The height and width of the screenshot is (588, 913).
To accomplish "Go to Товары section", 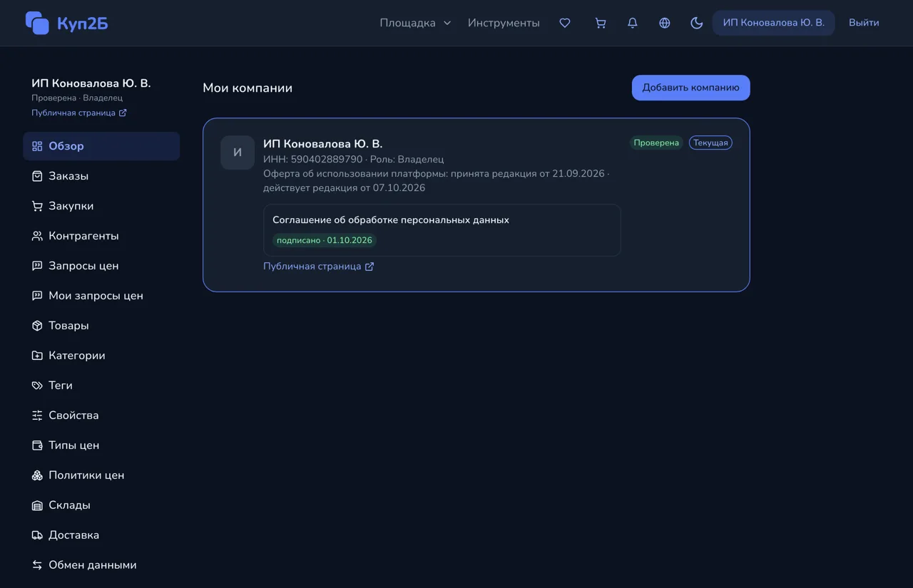I will (x=101, y=326).
